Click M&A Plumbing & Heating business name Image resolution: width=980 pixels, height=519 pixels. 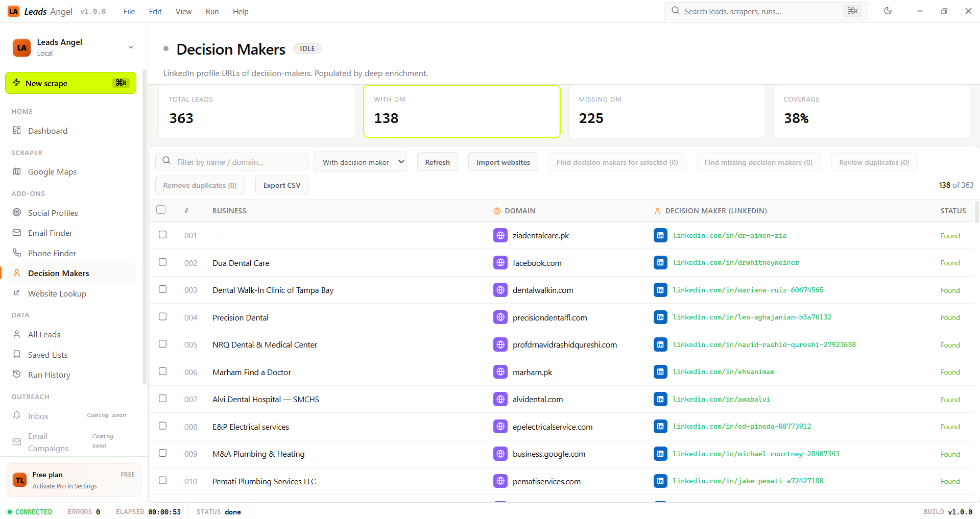pos(258,454)
